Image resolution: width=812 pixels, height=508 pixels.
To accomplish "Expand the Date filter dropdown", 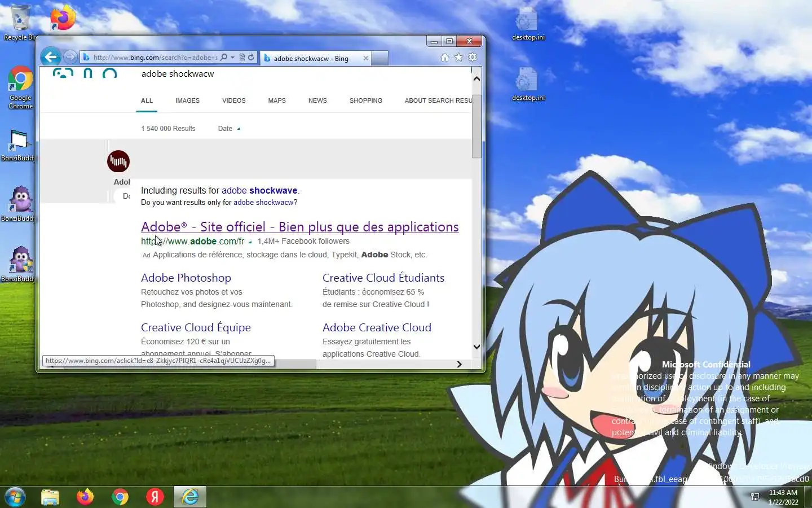I will pos(229,129).
